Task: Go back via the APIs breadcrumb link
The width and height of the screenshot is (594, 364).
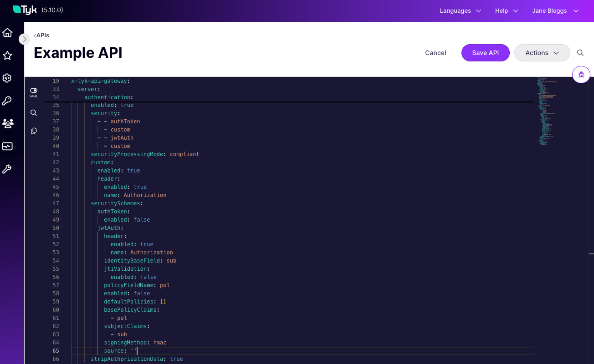Action: (41, 35)
